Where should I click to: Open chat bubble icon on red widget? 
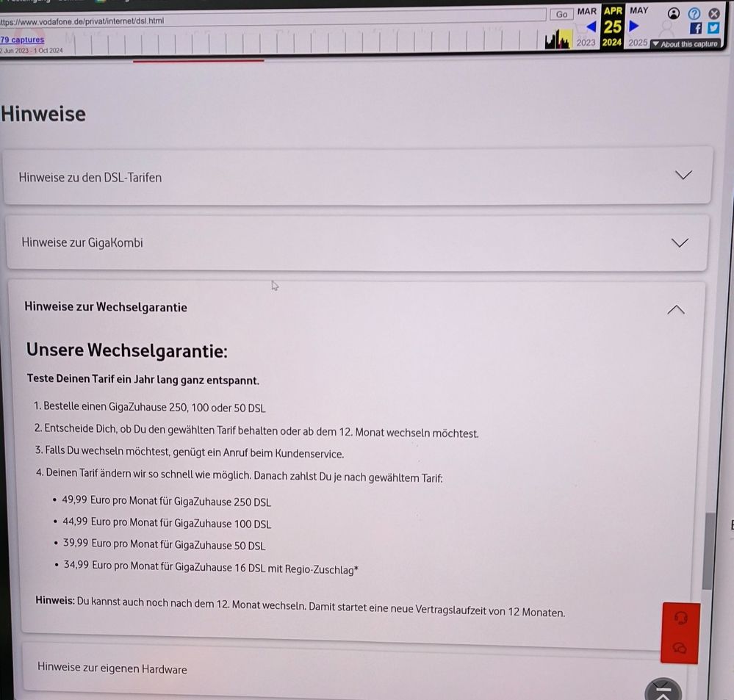(680, 648)
